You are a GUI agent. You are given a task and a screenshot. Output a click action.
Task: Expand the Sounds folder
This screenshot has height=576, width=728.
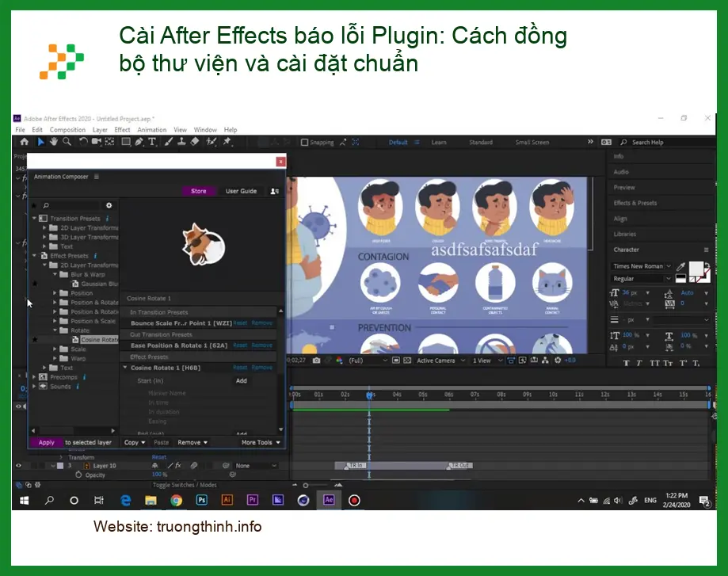coord(34,387)
